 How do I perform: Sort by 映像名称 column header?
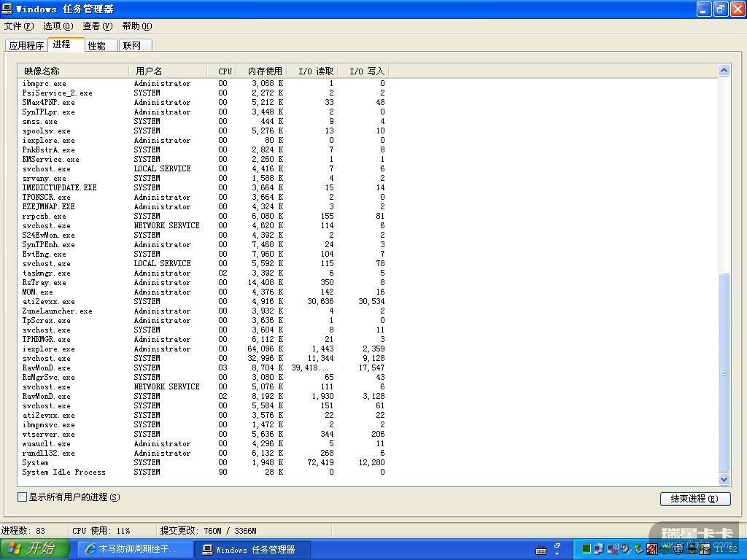pyautogui.click(x=73, y=71)
